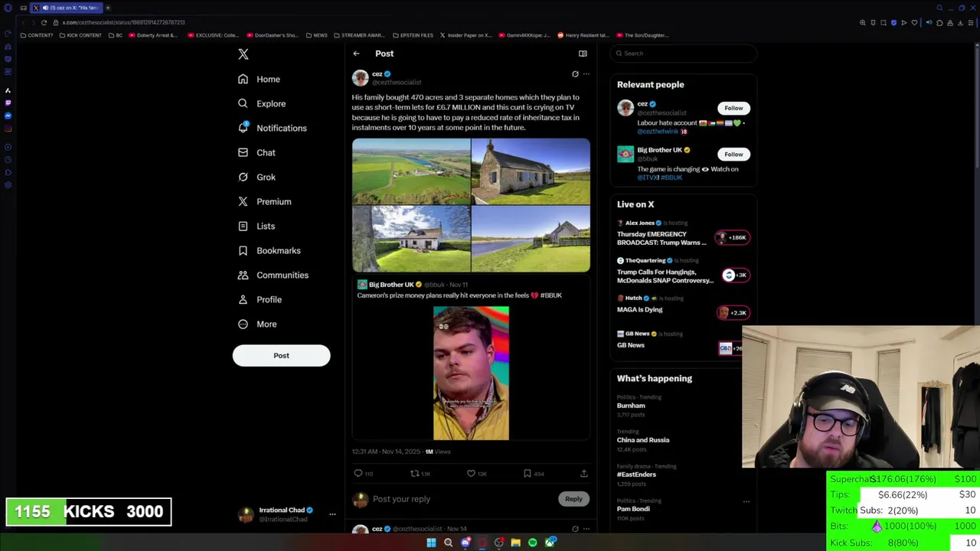Play the Cameron video in quoted post
Viewport: 980px width, 551px height.
pyautogui.click(x=471, y=373)
